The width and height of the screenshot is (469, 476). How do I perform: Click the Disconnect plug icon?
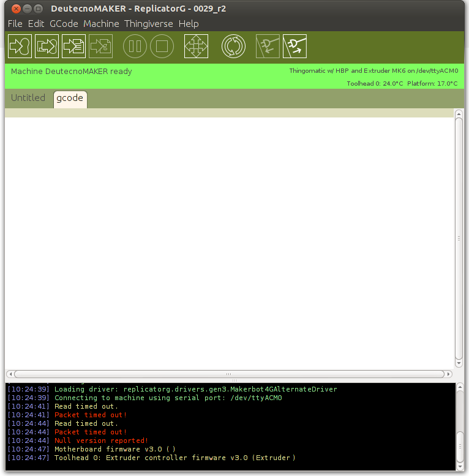click(x=295, y=46)
